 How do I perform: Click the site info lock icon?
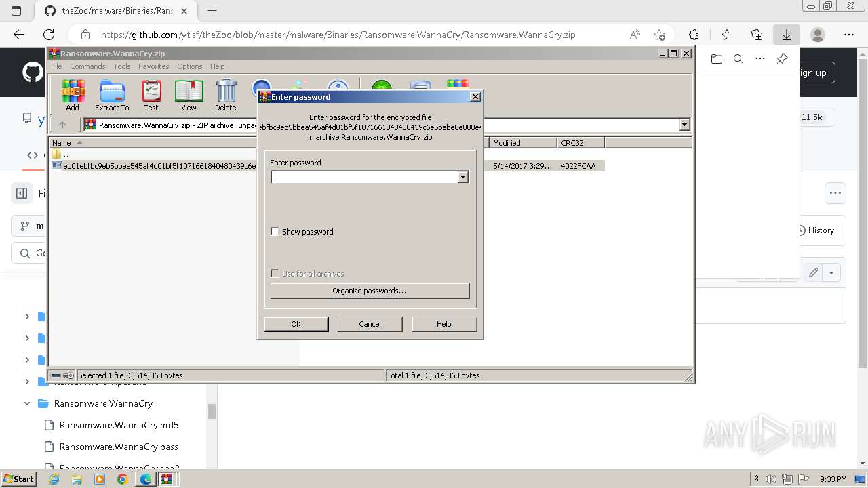click(85, 35)
